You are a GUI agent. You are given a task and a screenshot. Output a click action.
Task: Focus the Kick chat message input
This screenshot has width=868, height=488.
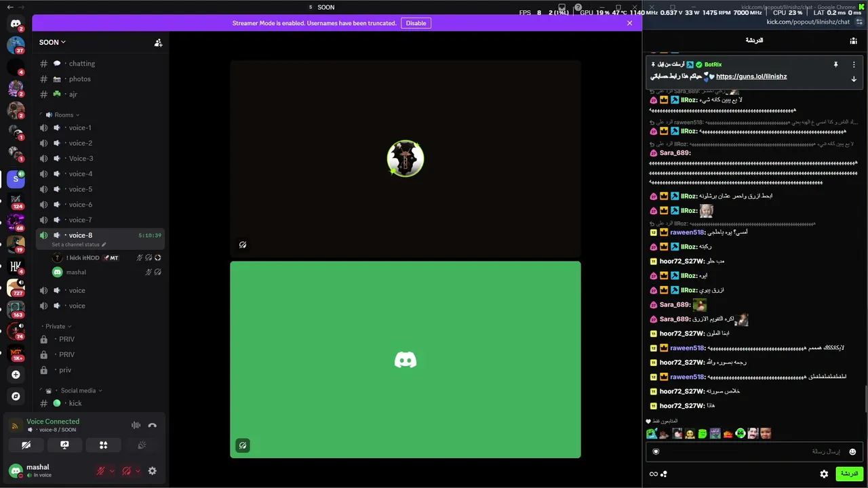pos(754,452)
